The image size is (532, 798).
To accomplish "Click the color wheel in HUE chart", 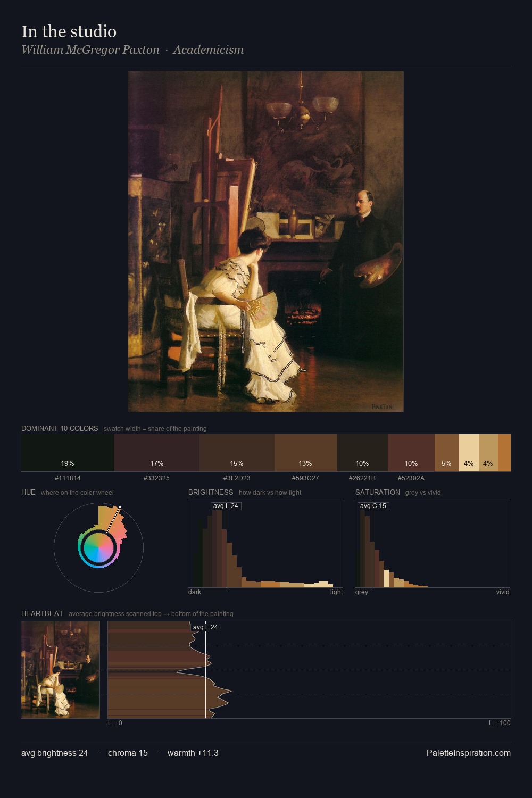I will click(98, 547).
